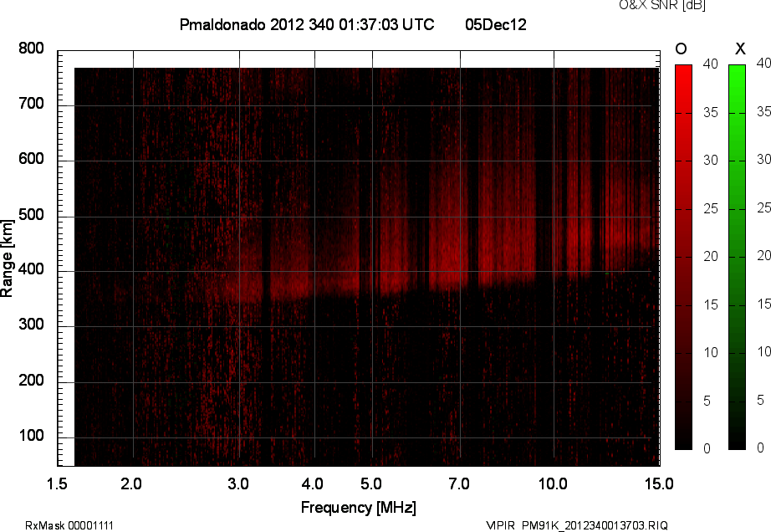Click the O colorbar value '35'

point(711,113)
